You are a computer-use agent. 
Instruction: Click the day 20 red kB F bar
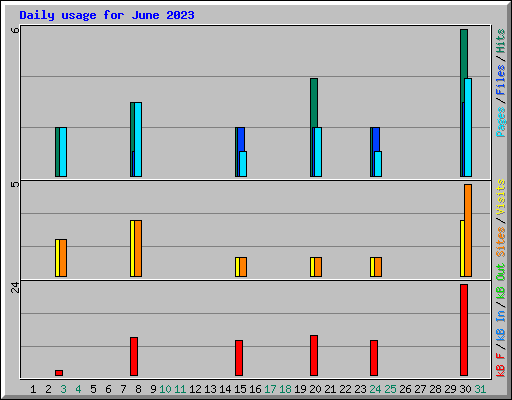pos(314,355)
